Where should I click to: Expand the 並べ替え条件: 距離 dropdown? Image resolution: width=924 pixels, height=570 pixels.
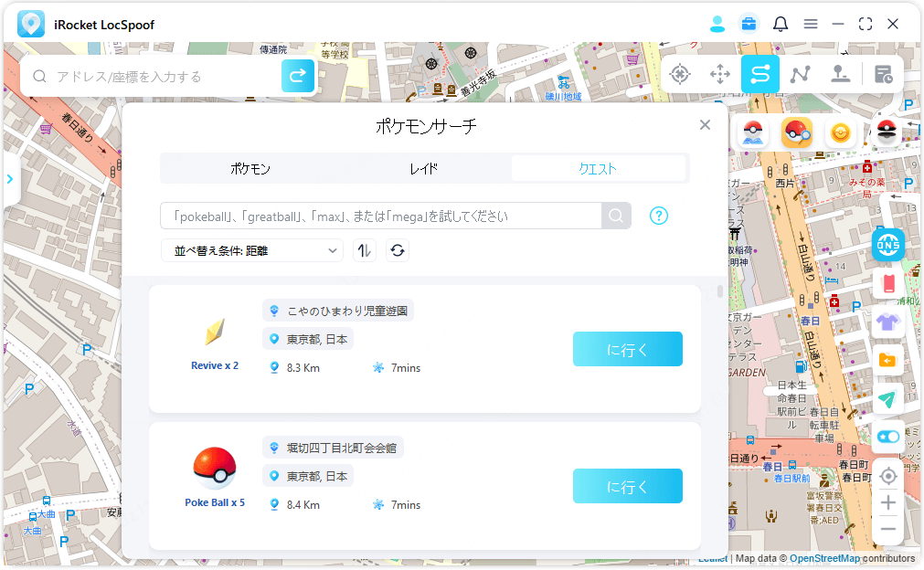pyautogui.click(x=252, y=251)
